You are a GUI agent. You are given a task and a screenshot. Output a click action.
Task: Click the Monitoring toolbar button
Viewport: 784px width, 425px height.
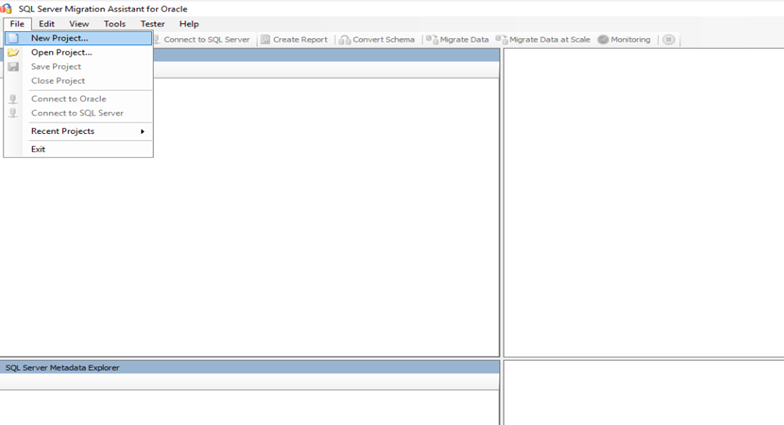pos(624,40)
